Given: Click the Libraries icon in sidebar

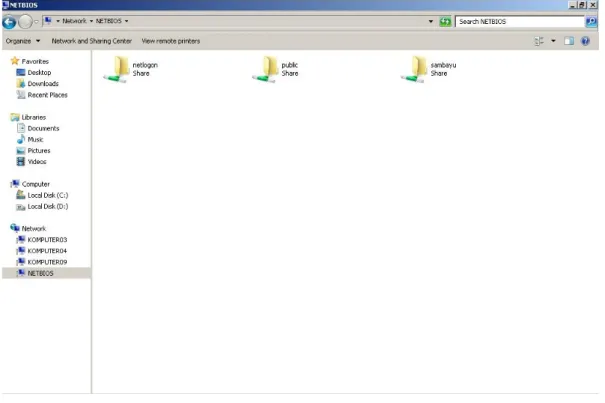Looking at the screenshot, I should coord(15,117).
